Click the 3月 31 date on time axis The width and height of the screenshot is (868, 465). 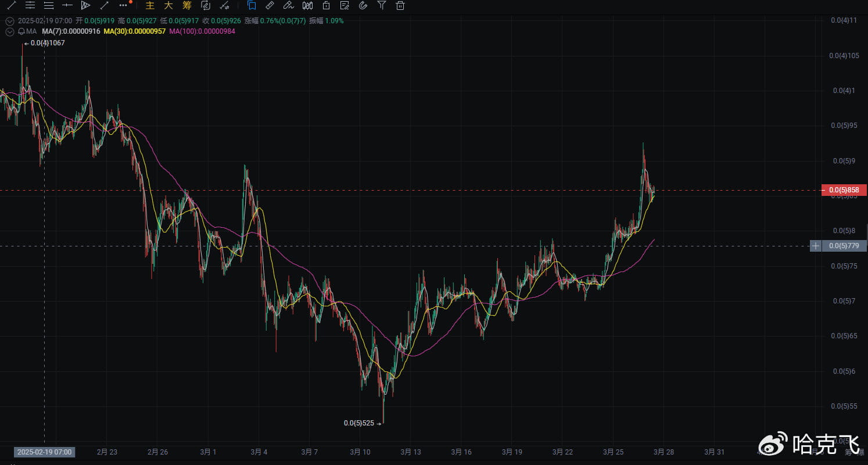(x=714, y=452)
